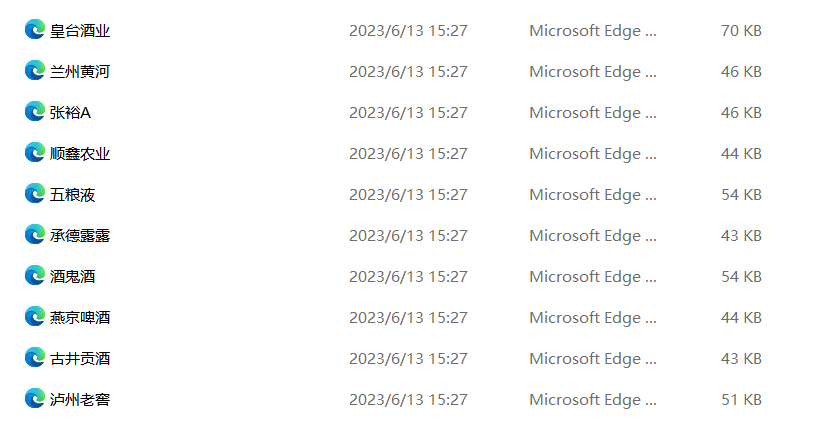Image resolution: width=819 pixels, height=421 pixels.
Task: Select the file named 兰州黄河
Action: 80,72
